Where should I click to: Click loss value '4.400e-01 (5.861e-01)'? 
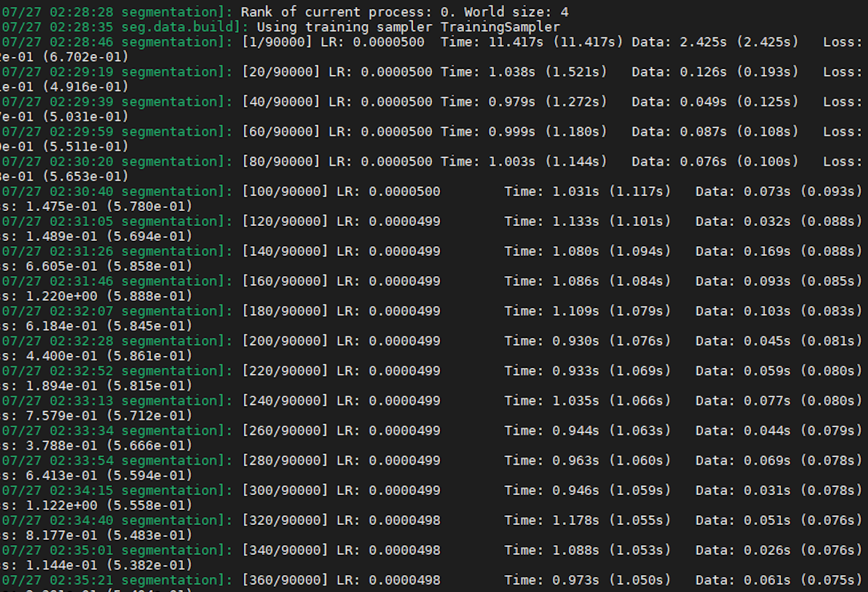[109, 357]
